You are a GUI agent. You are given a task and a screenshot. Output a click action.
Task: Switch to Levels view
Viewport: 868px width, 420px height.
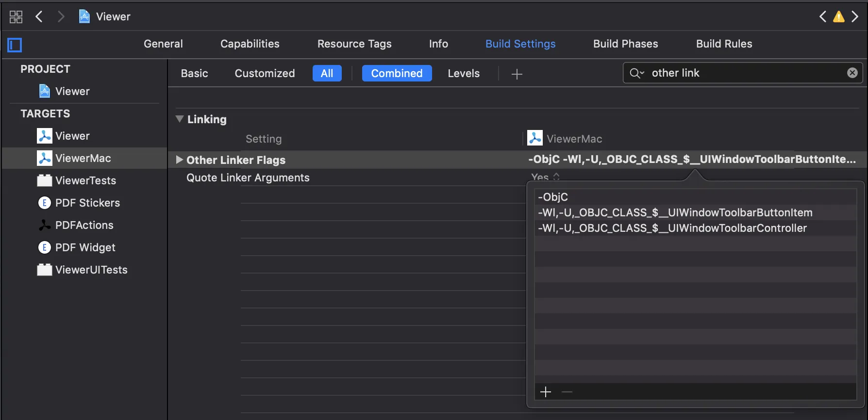click(x=463, y=73)
